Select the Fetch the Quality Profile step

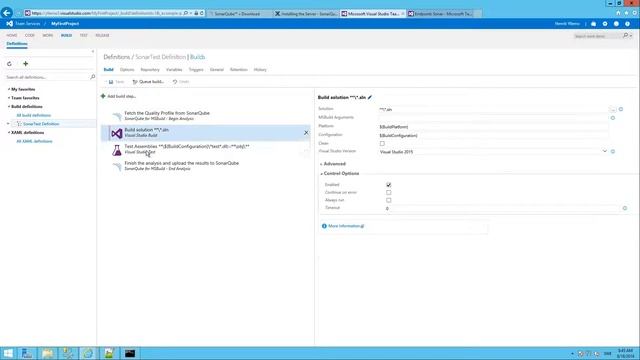coord(206,116)
